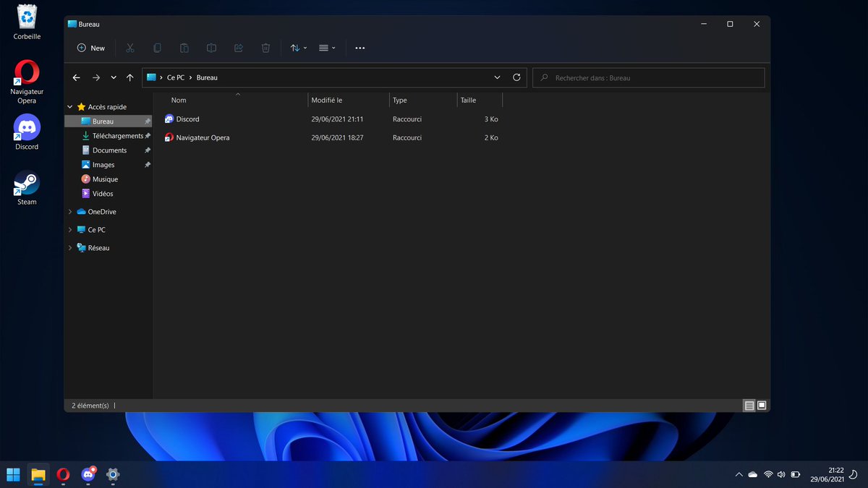Screen dimensions: 868x488
Task: Go back with the left arrow
Action: 77,77
